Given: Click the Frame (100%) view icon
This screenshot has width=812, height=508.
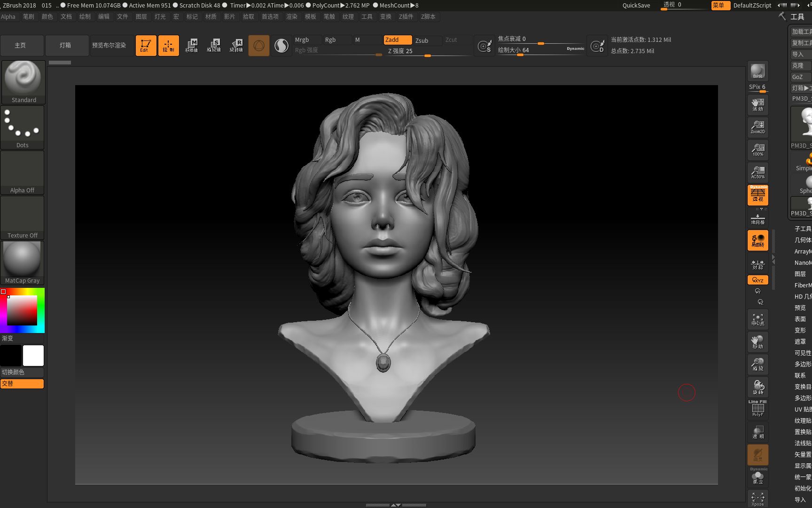Looking at the screenshot, I should click(x=757, y=149).
